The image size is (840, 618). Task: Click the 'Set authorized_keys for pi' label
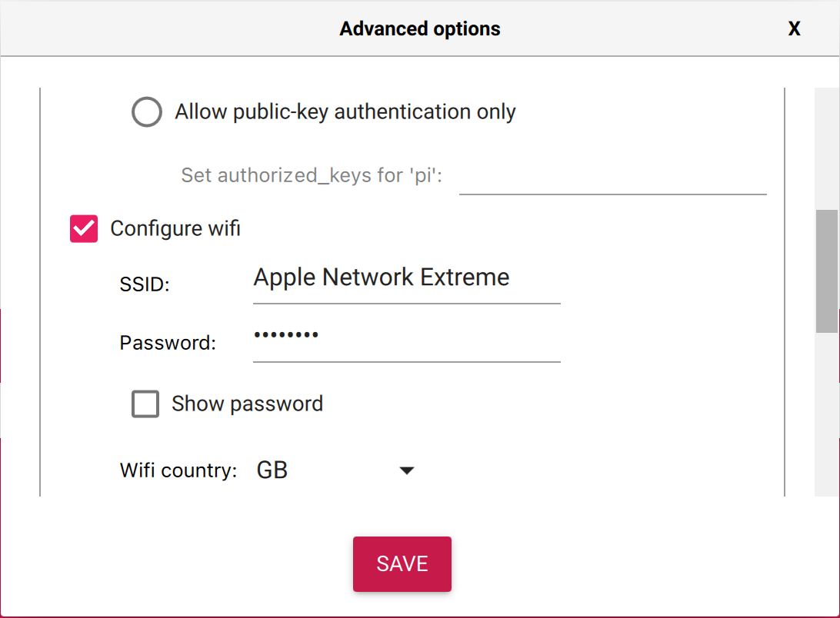click(312, 175)
